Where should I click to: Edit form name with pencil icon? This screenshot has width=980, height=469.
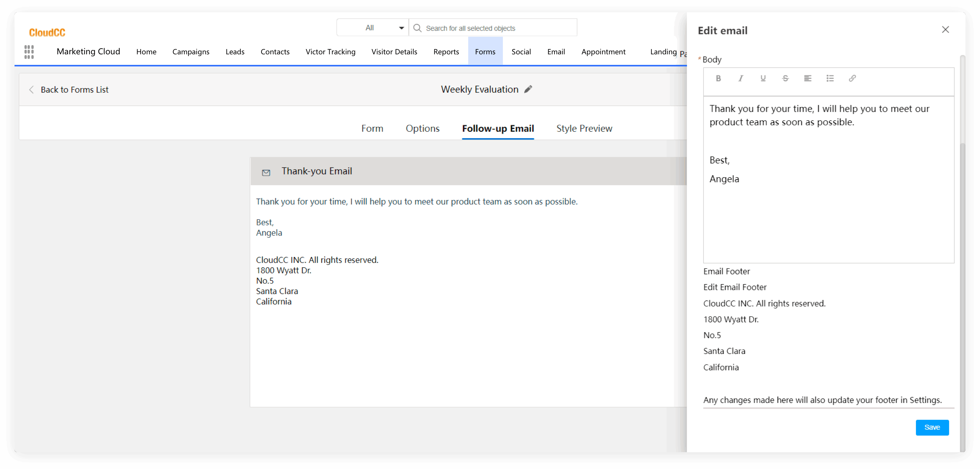[528, 89]
